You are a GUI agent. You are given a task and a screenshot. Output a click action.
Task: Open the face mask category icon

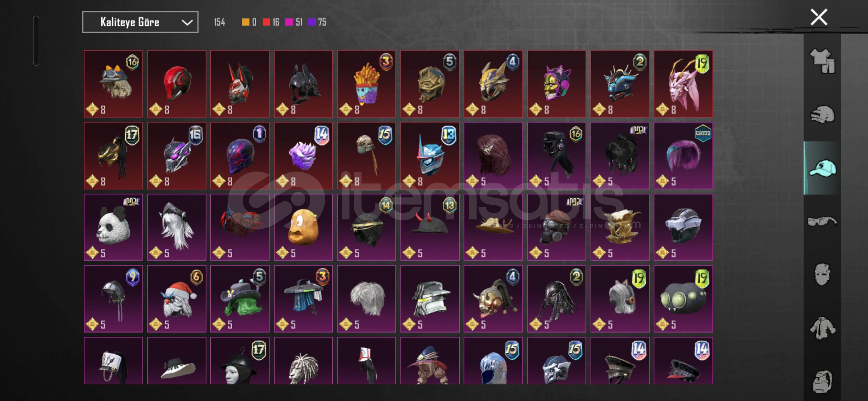pyautogui.click(x=822, y=274)
